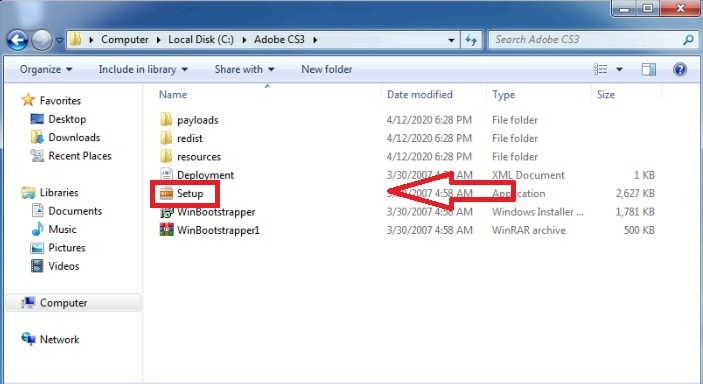Select the Libraries icon in the navigation pane

coord(28,193)
